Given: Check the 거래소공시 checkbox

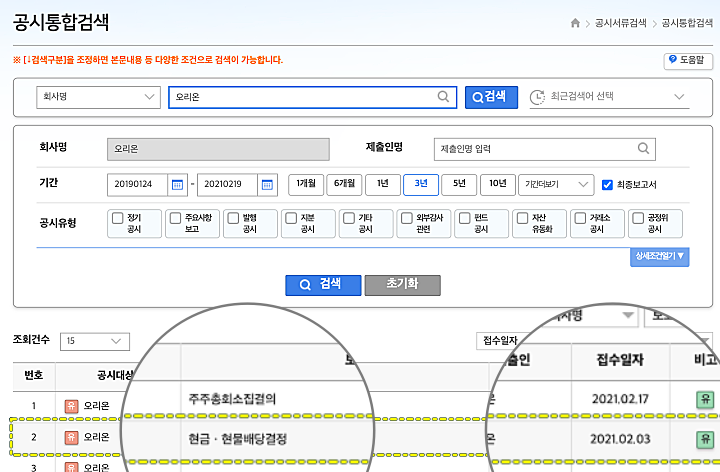Looking at the screenshot, I should (580, 218).
